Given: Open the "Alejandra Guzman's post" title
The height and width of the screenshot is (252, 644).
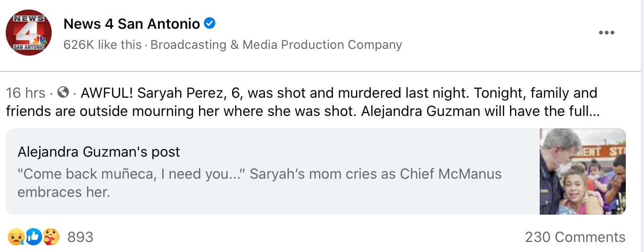Looking at the screenshot, I should [99, 152].
